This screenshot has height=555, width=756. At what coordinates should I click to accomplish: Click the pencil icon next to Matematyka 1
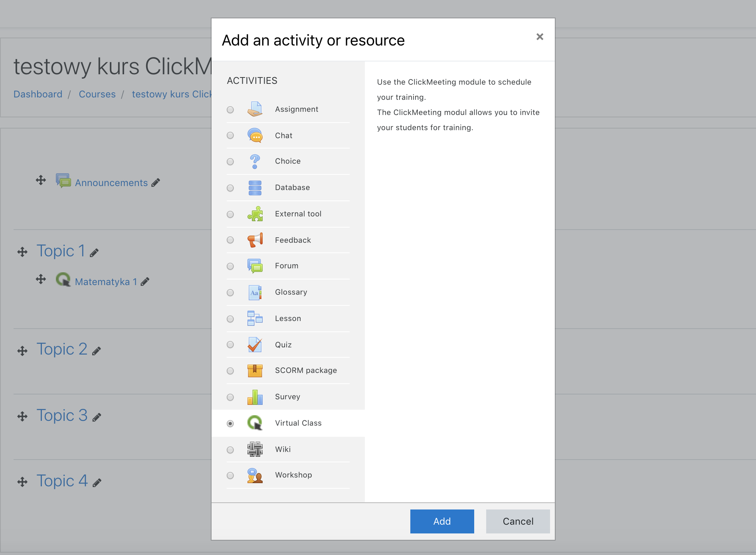[145, 281]
